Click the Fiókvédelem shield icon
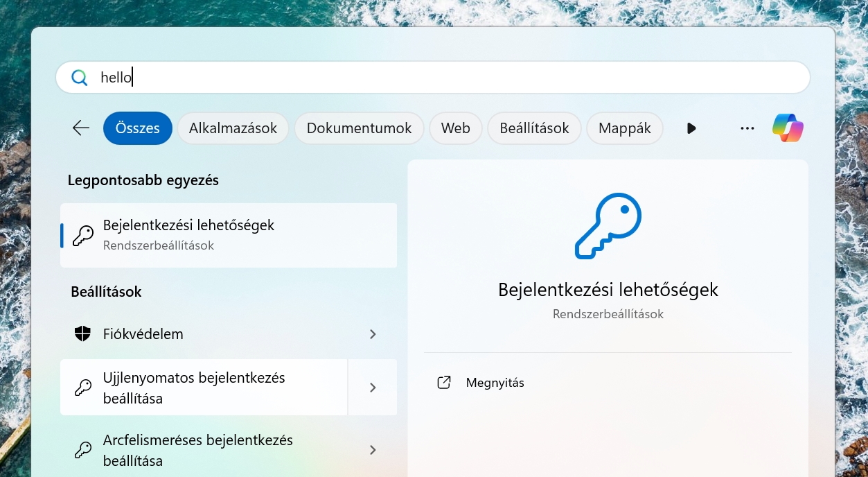This screenshot has width=868, height=477. (83, 334)
